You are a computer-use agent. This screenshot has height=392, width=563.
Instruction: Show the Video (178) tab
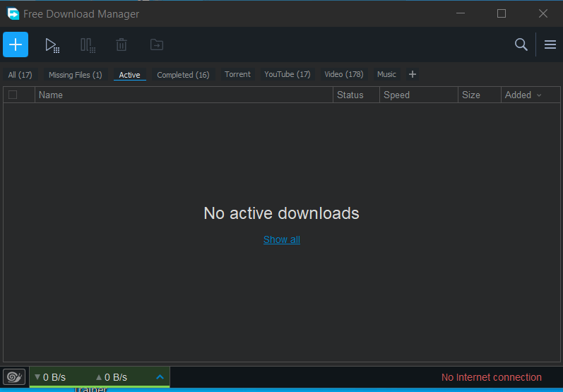[343, 74]
